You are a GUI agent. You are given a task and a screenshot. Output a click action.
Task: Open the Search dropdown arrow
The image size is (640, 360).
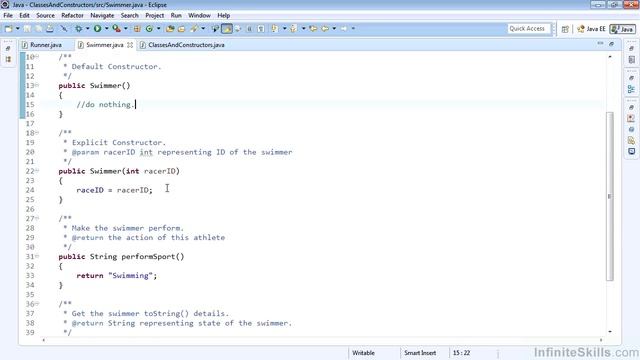(203, 29)
